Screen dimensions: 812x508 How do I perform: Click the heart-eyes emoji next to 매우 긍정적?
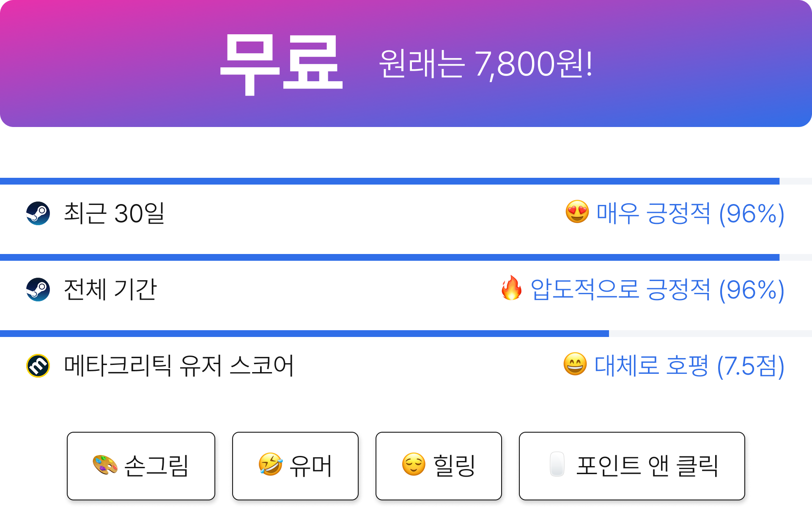577,212
